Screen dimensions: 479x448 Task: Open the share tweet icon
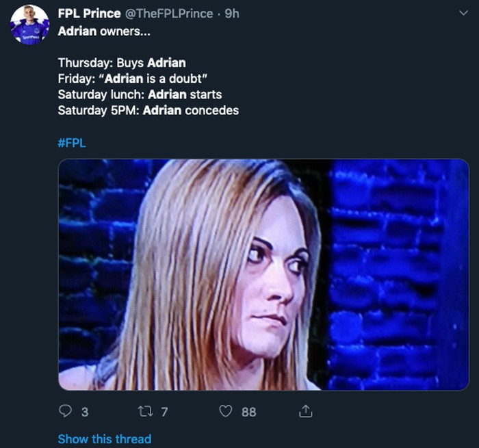pyautogui.click(x=306, y=412)
